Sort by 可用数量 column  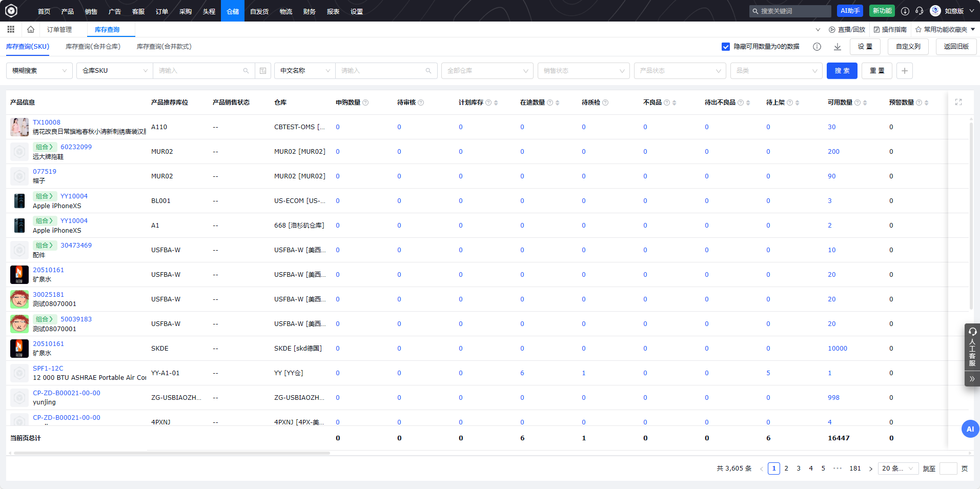point(865,103)
